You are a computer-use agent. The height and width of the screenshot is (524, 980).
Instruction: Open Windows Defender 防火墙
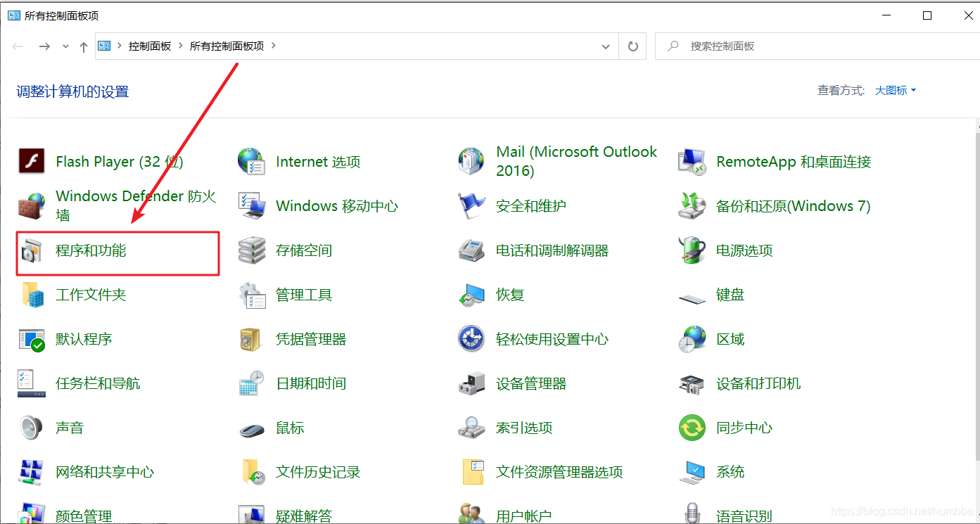135,205
